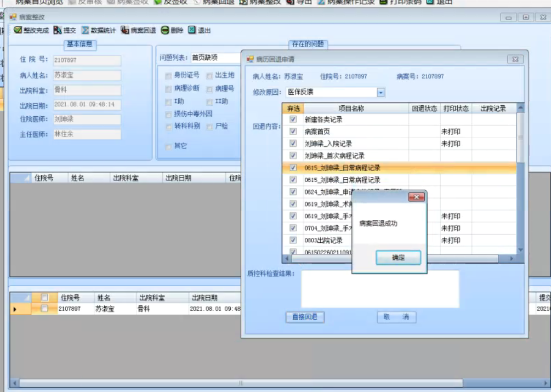
Task: Toggle the 病理诊断 checkbox
Action: (168, 89)
